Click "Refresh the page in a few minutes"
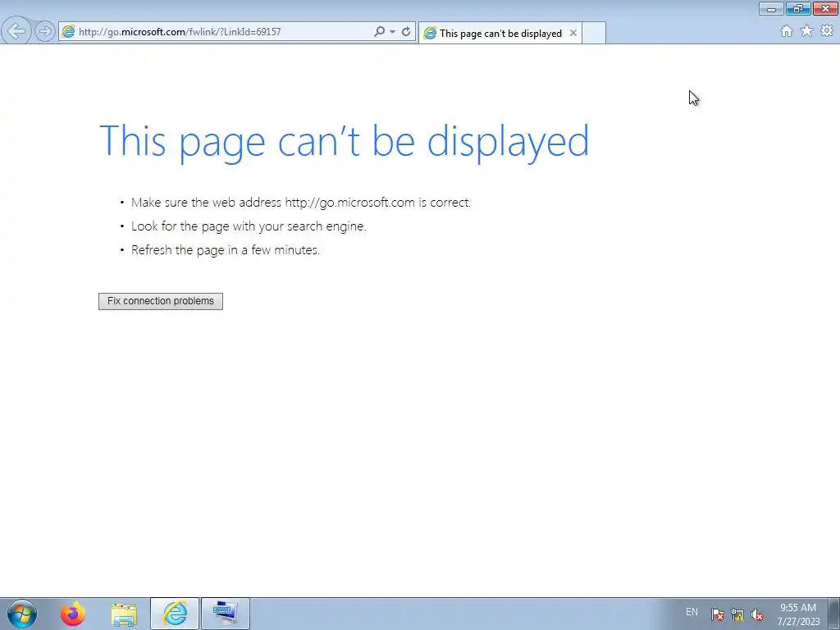 [226, 250]
